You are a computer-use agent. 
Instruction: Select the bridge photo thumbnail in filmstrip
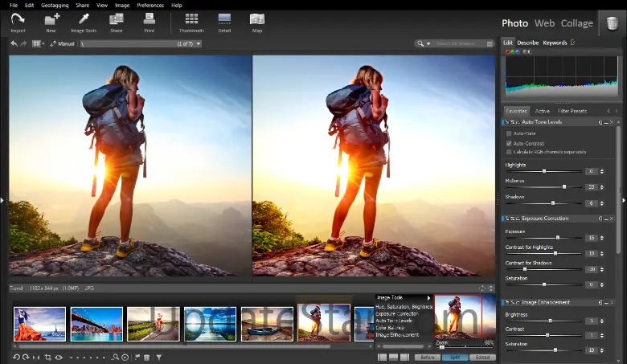click(x=96, y=324)
